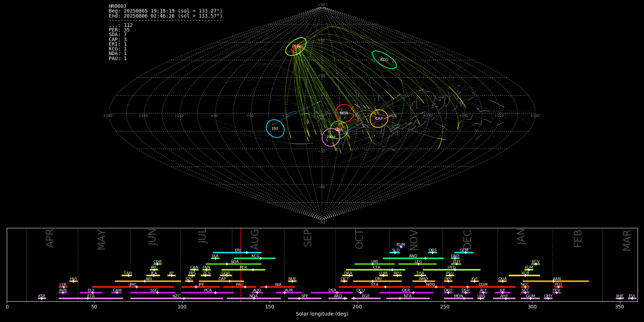Click the pink PAU radiant circle
The height and width of the screenshot is (322, 644).
331,137
